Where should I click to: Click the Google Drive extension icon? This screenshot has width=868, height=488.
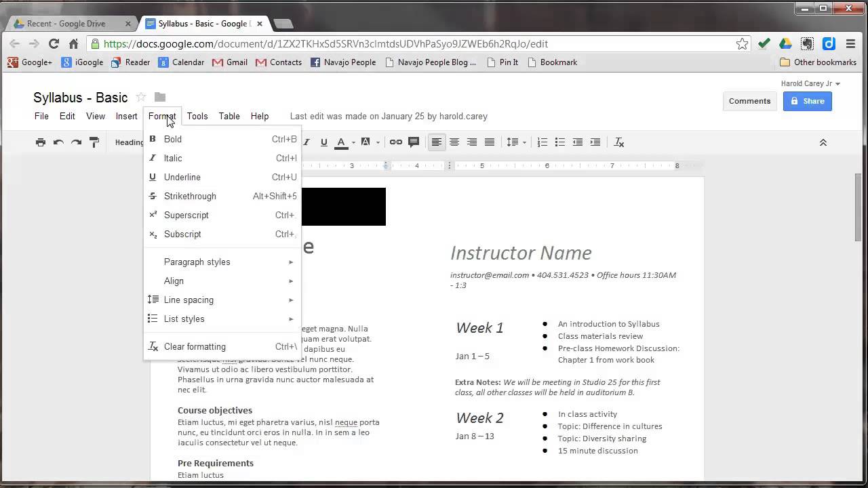pyautogui.click(x=785, y=43)
